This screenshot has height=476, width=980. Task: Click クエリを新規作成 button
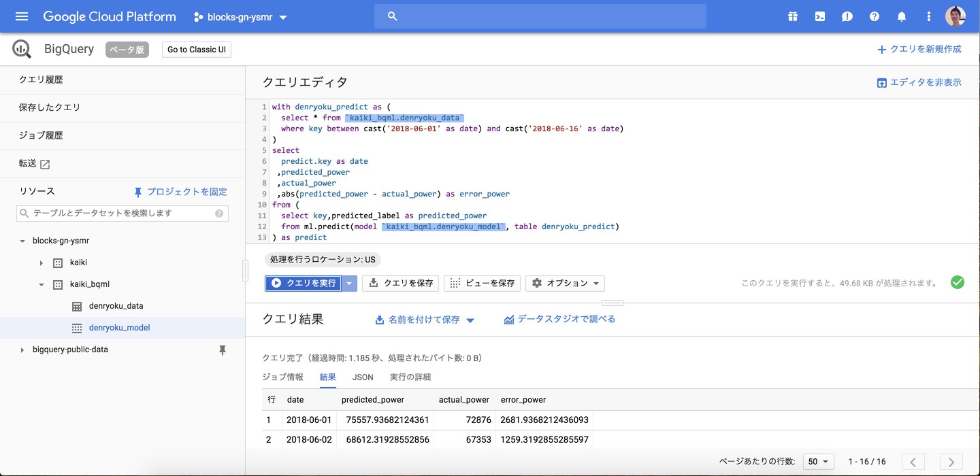click(919, 49)
